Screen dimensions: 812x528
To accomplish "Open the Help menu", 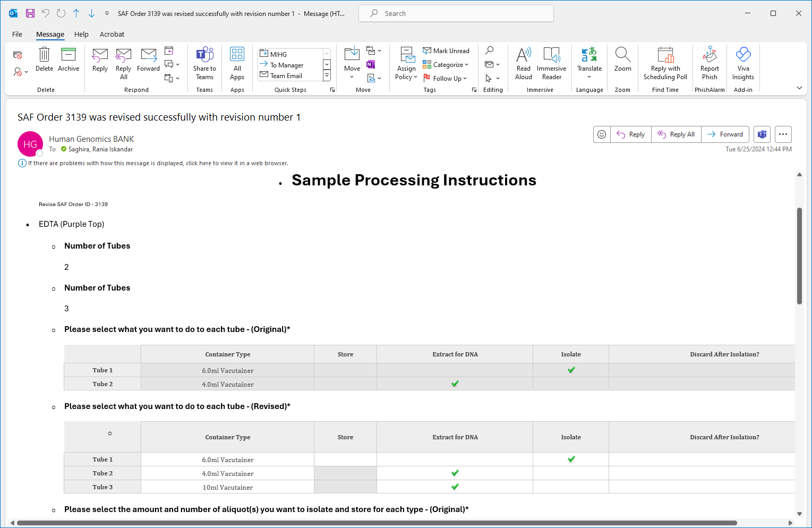I will [x=81, y=34].
